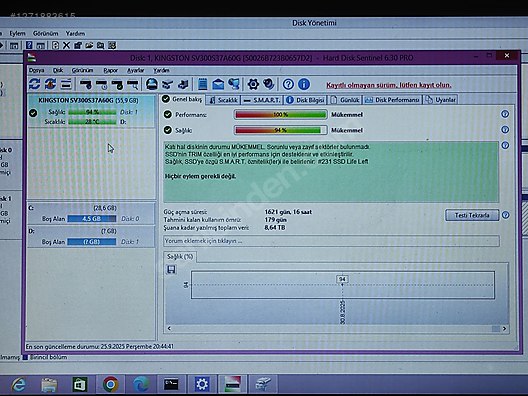This screenshot has height=396, width=528.
Task: Click the Yorum eklemek için tıklayın comment field
Action: click(x=331, y=241)
